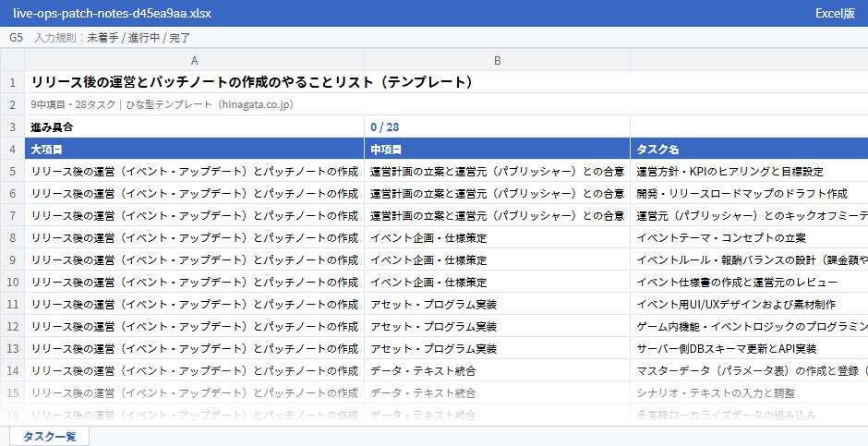Click the Excel版 link in header
868x446 pixels.
pos(835,13)
